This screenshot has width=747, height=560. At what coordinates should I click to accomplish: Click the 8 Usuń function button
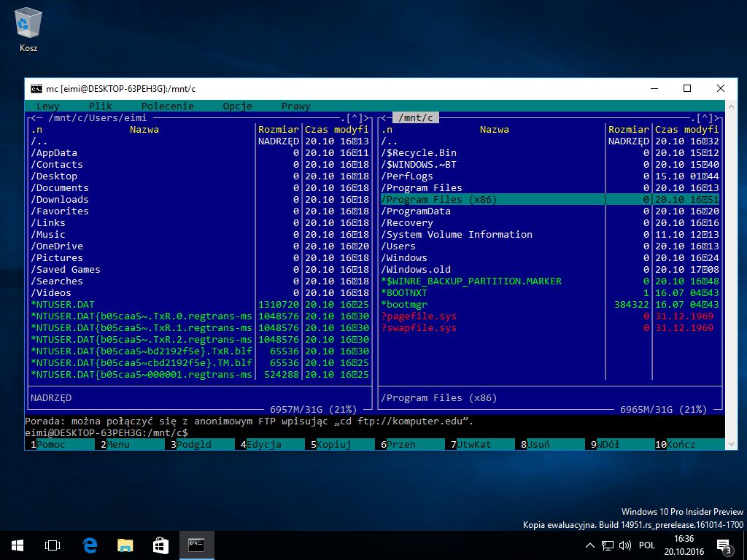(549, 444)
